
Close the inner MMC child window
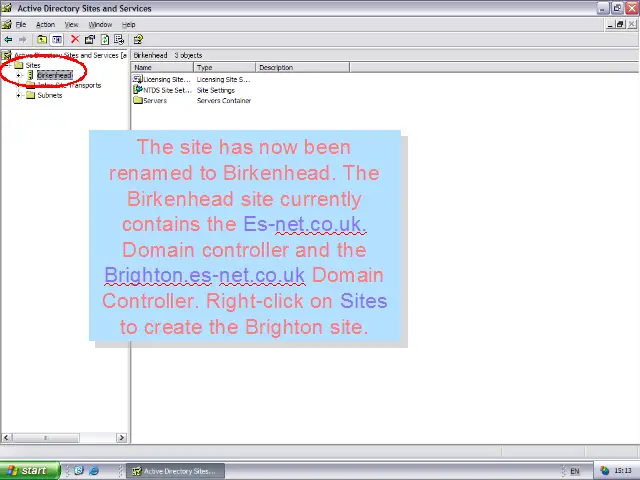point(631,24)
